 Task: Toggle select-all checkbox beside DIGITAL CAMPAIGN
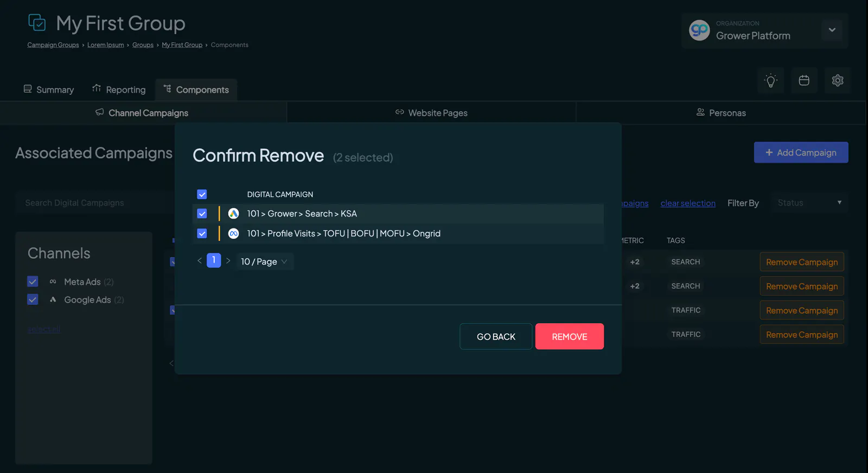tap(202, 194)
